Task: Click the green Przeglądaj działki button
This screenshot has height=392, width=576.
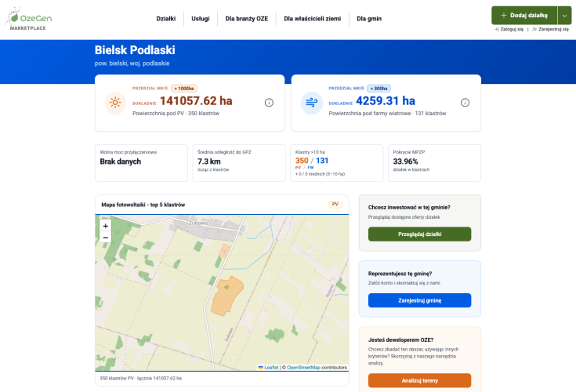Action: (419, 234)
